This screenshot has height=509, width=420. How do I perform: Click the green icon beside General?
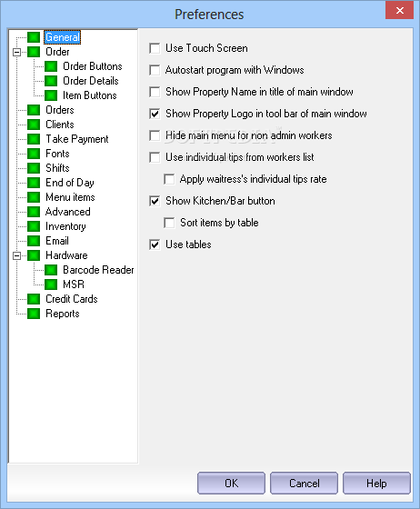[x=34, y=37]
